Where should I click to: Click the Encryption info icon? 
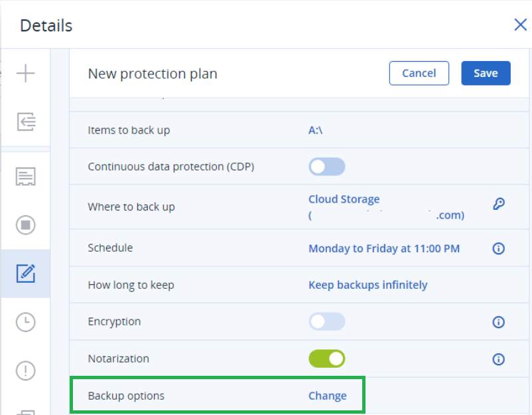pyautogui.click(x=498, y=321)
